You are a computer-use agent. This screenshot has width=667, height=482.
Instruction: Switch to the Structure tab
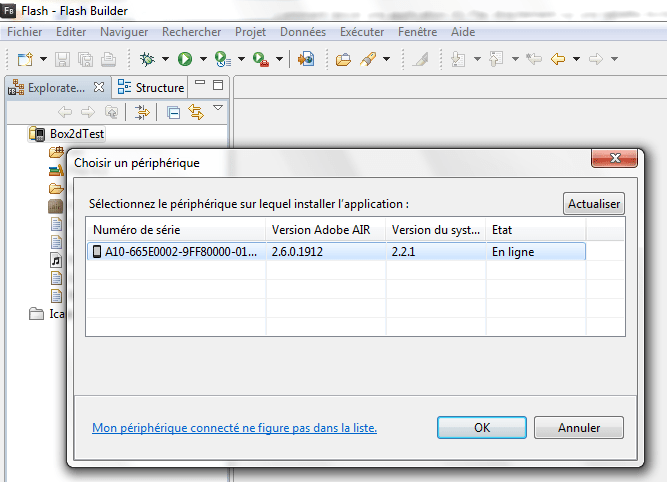click(x=151, y=88)
